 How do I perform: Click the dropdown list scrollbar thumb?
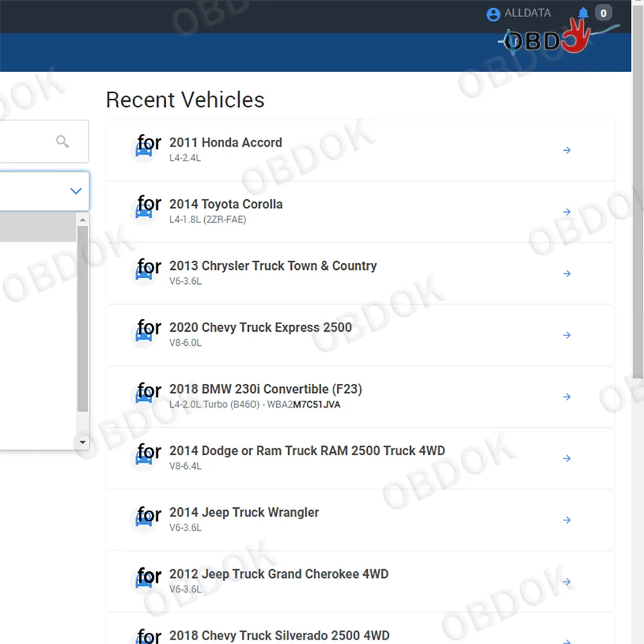82,318
